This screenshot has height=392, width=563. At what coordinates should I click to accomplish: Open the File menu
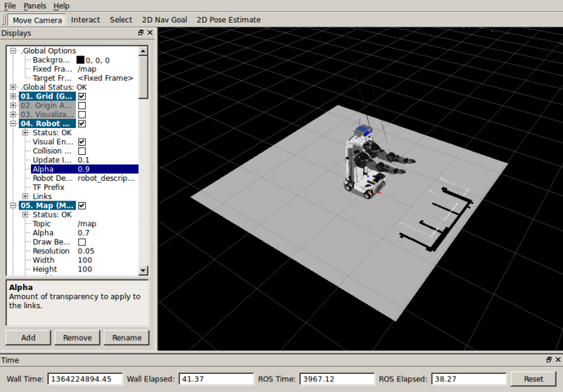coord(10,6)
